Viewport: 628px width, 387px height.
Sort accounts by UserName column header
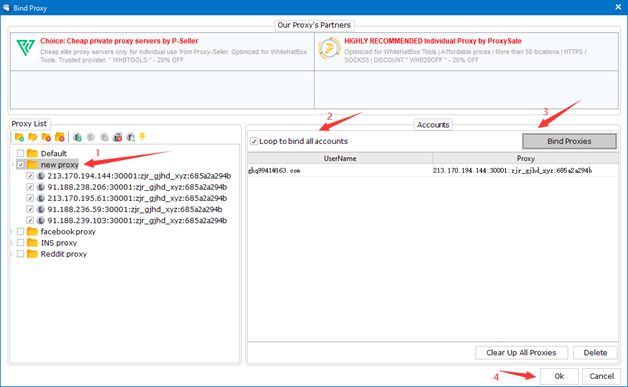(340, 159)
